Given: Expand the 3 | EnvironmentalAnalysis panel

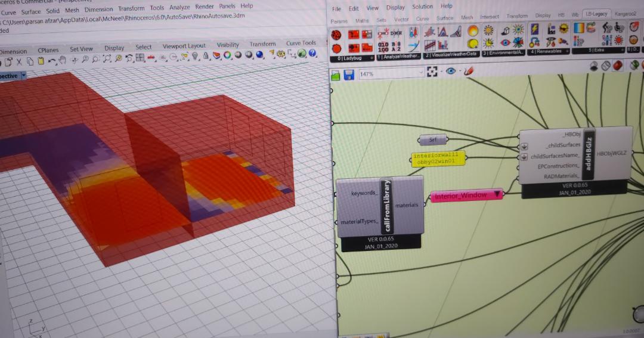Looking at the screenshot, I should pyautogui.click(x=503, y=53).
